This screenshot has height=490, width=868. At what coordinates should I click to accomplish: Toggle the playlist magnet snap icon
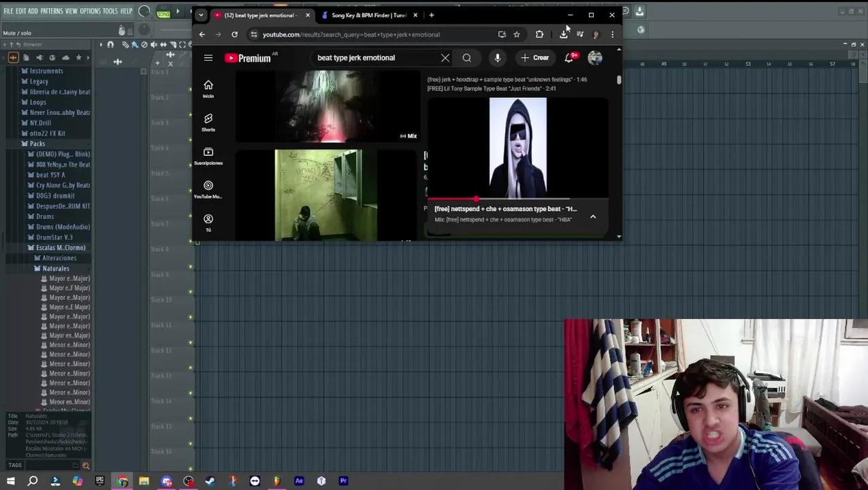[110, 45]
